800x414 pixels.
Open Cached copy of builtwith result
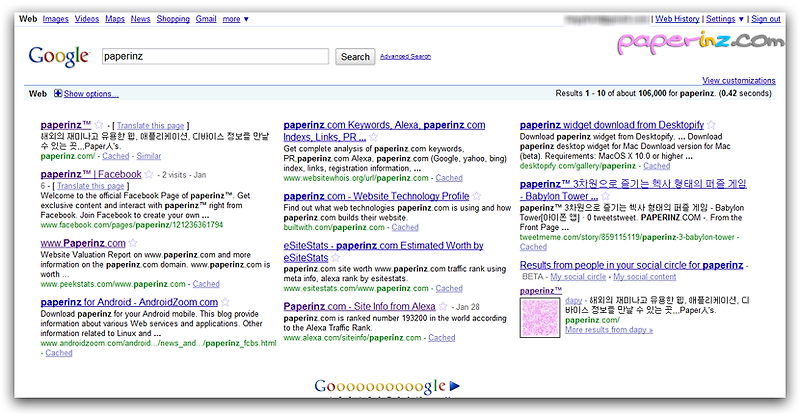tap(405, 227)
